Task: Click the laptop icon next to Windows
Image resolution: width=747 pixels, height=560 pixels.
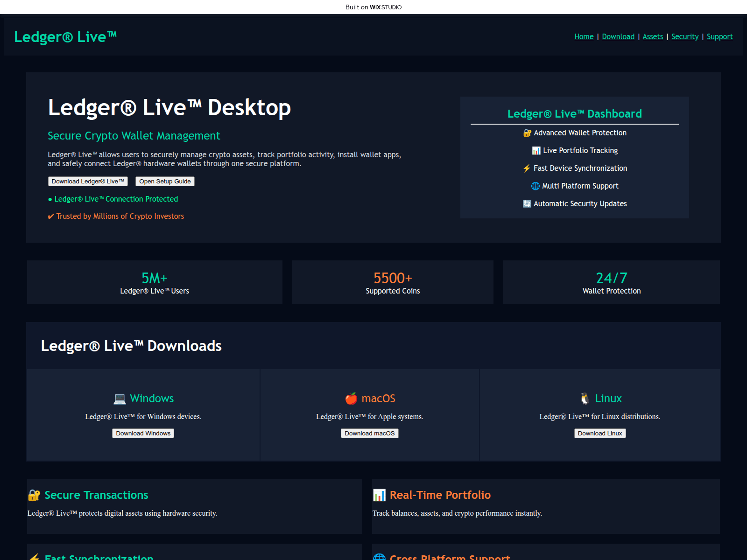Action: point(120,399)
